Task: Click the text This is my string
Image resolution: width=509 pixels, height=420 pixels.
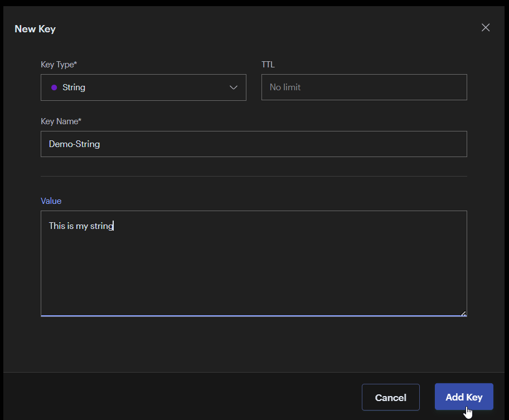Action: (x=81, y=226)
